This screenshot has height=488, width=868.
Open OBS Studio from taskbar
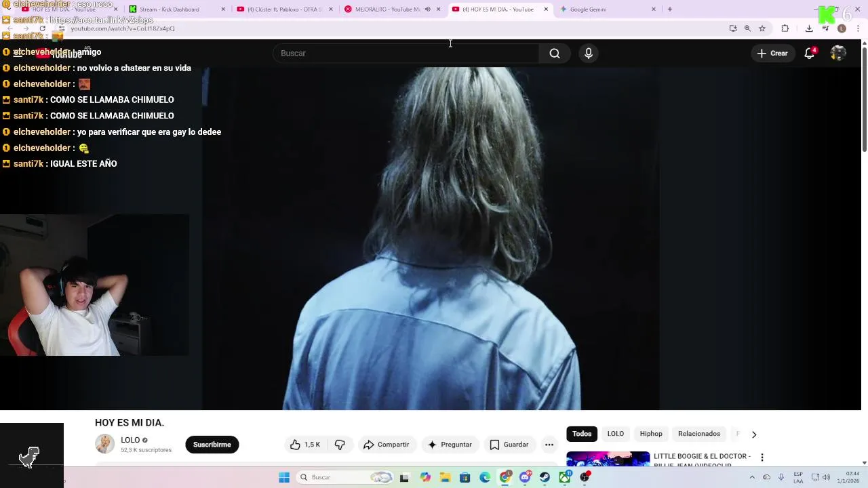pyautogui.click(x=585, y=477)
